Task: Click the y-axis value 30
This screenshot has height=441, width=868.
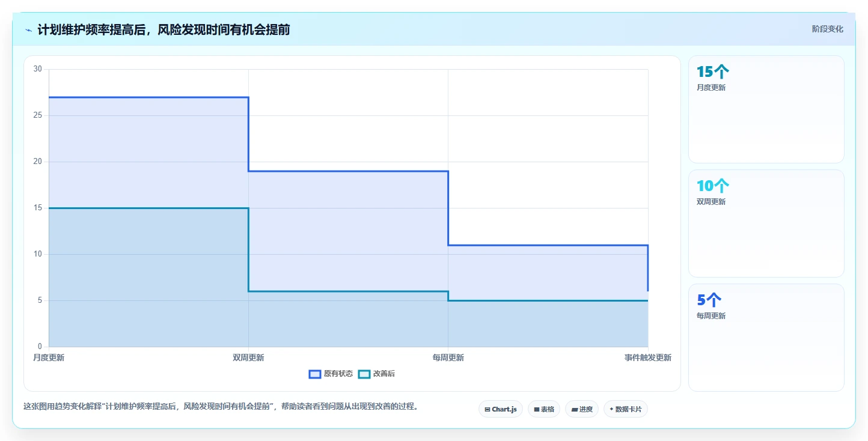Action: [x=38, y=69]
